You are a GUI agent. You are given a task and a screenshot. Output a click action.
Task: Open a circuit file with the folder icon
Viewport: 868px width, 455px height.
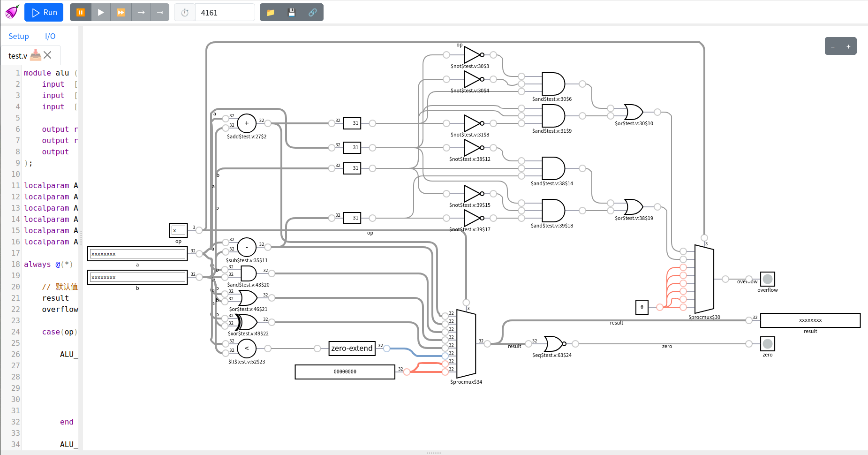point(271,13)
